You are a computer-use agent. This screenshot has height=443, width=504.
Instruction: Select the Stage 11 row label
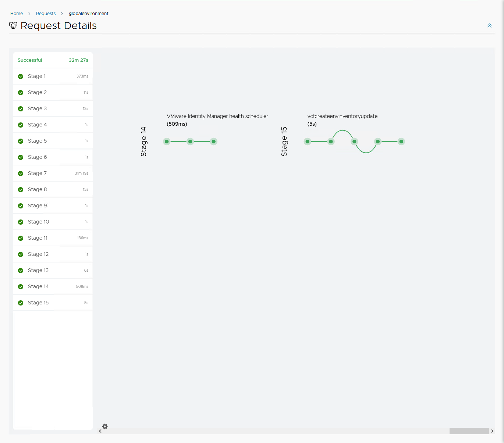38,238
